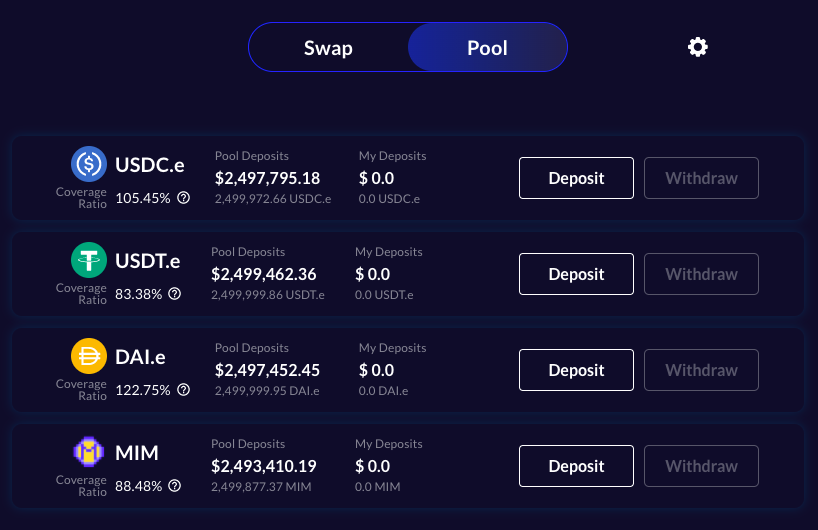Withdraw from the USDT.e pool
The image size is (818, 530).
[701, 274]
